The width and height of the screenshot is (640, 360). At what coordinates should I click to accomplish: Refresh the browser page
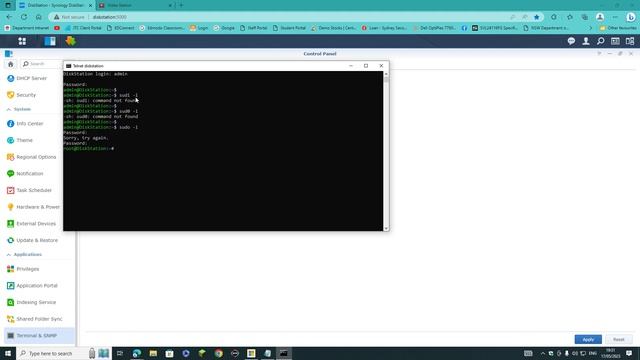(24, 17)
